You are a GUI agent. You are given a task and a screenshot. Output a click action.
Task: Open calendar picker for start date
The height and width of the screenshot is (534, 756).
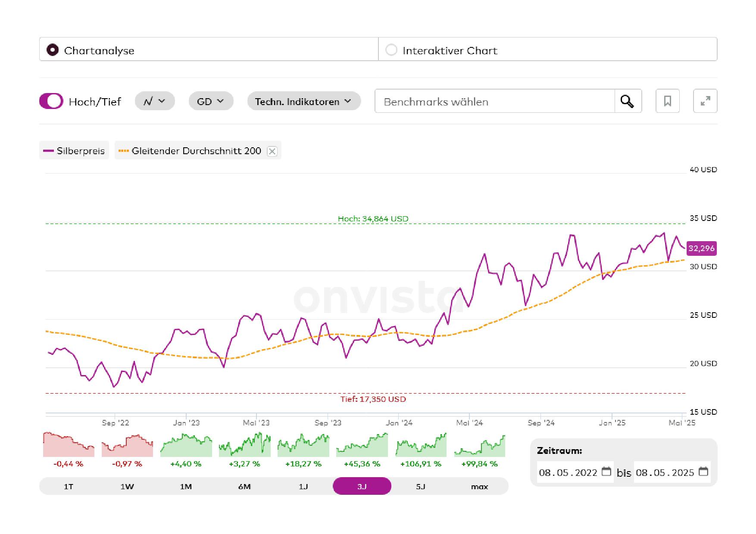[x=606, y=472]
